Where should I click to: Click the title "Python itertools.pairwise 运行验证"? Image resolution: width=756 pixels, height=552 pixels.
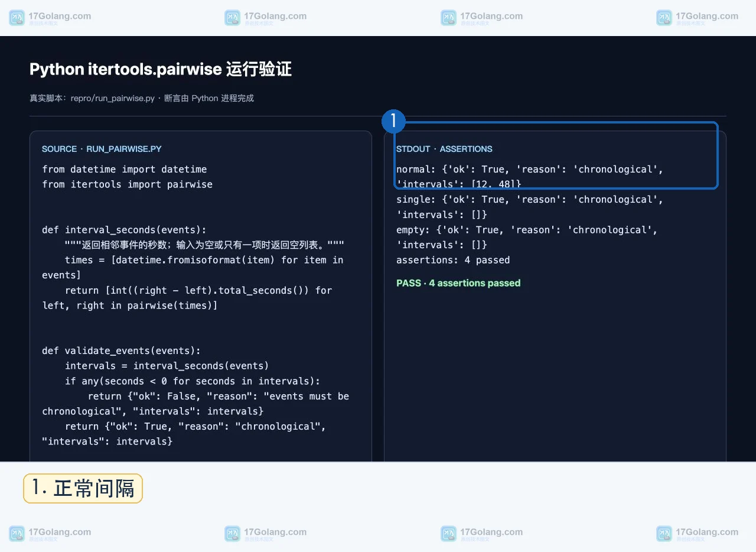pos(161,69)
